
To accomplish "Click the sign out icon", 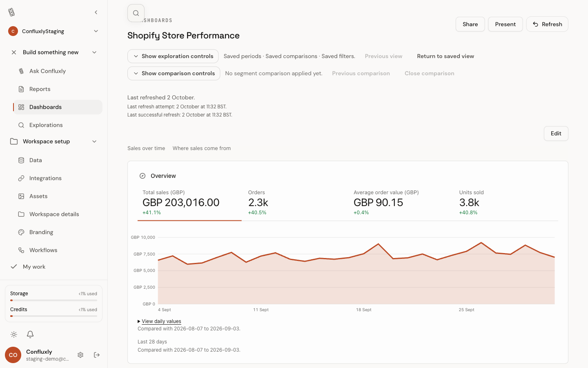I will click(x=97, y=355).
